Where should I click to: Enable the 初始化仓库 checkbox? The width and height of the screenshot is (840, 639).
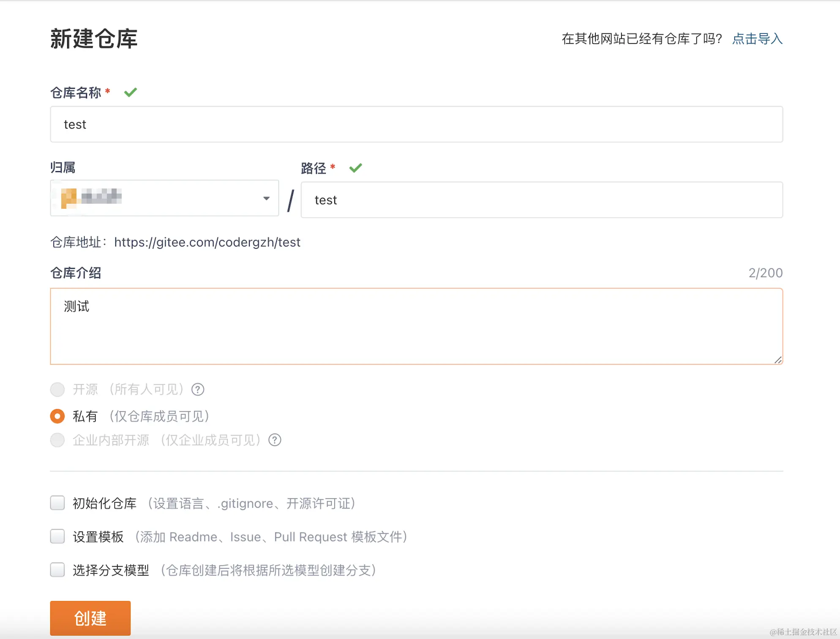[x=57, y=503]
